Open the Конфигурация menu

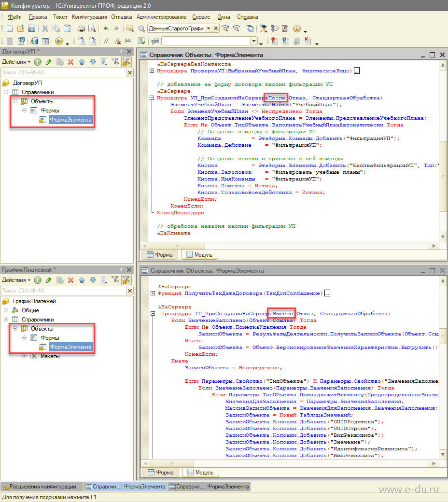[89, 17]
